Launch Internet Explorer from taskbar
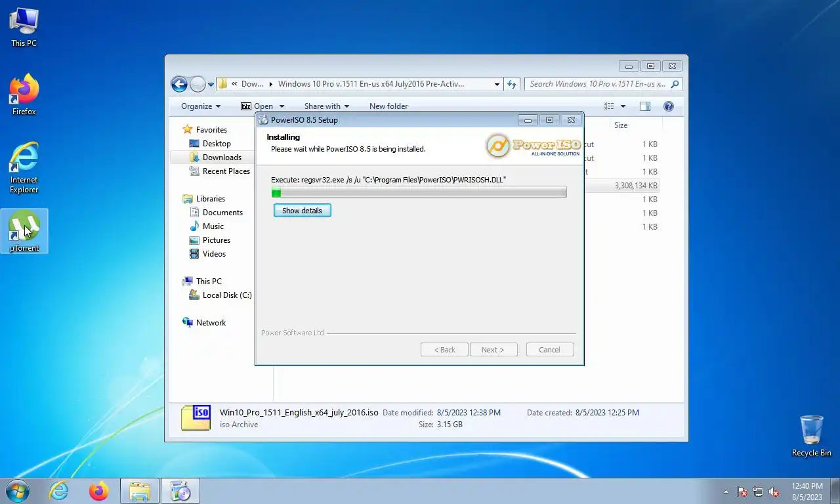840x504 pixels. (59, 491)
